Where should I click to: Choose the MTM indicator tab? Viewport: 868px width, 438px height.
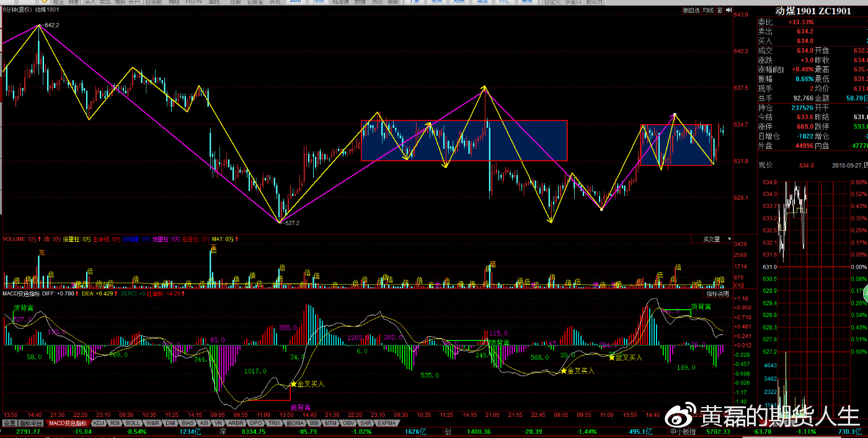(331, 423)
